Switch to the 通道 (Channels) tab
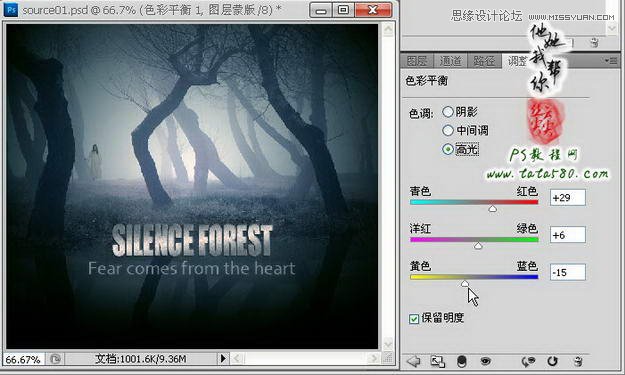This screenshot has width=625, height=375. pyautogui.click(x=450, y=61)
